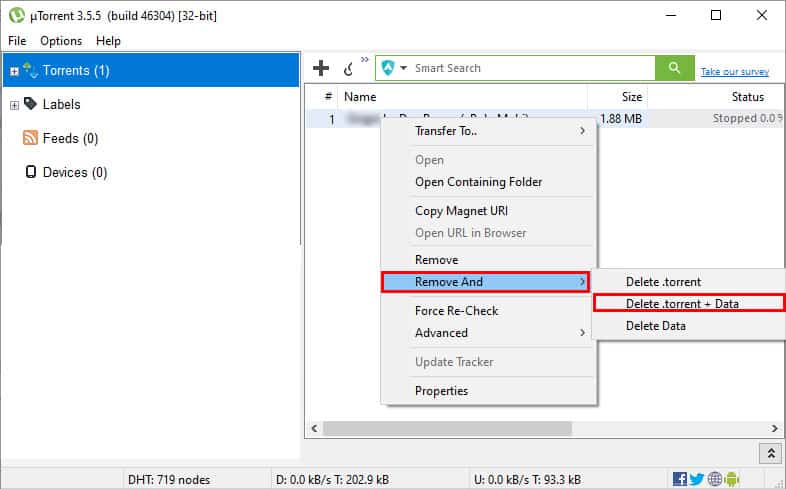This screenshot has height=489, width=786.
Task: Expand hidden toolbar items with double chevron
Action: point(364,60)
